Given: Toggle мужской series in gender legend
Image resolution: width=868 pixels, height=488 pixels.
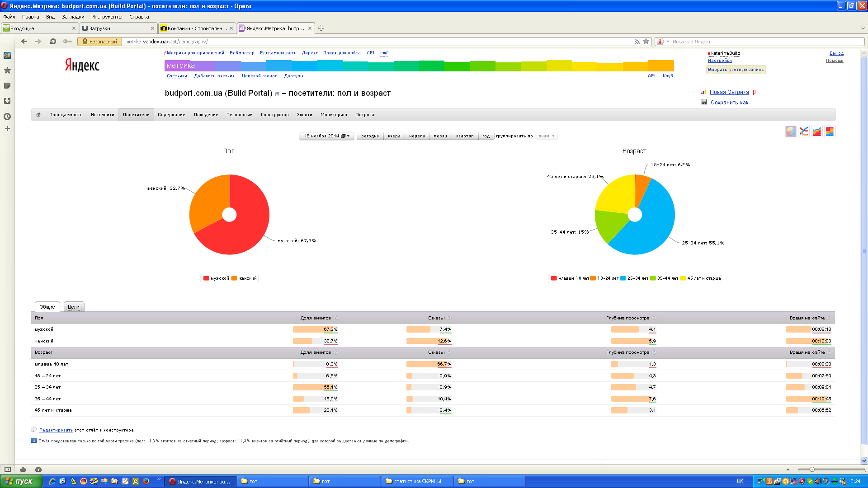Looking at the screenshot, I should click(x=216, y=278).
